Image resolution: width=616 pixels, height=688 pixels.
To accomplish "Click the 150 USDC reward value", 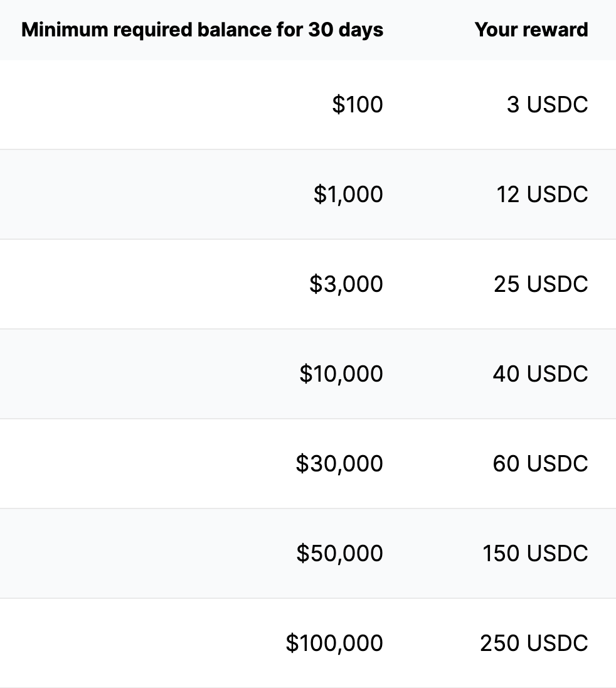I will (x=535, y=553).
